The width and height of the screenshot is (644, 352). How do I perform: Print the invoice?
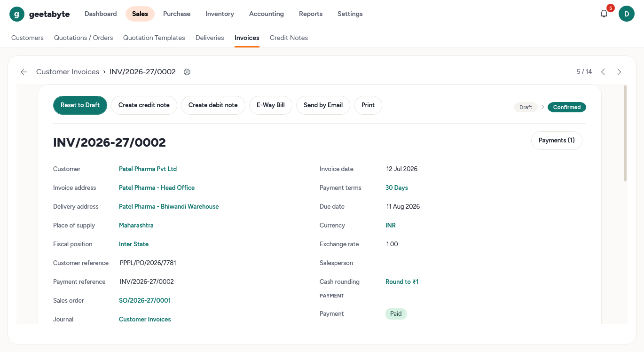[x=368, y=105]
